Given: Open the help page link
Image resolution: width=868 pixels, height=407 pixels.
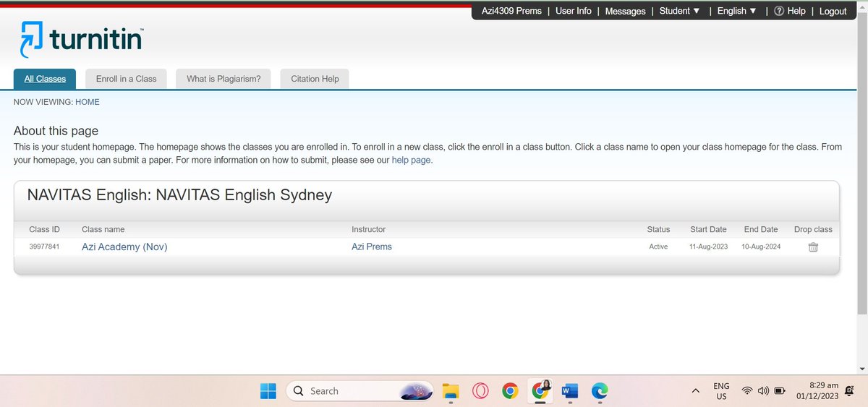Looking at the screenshot, I should (x=411, y=160).
